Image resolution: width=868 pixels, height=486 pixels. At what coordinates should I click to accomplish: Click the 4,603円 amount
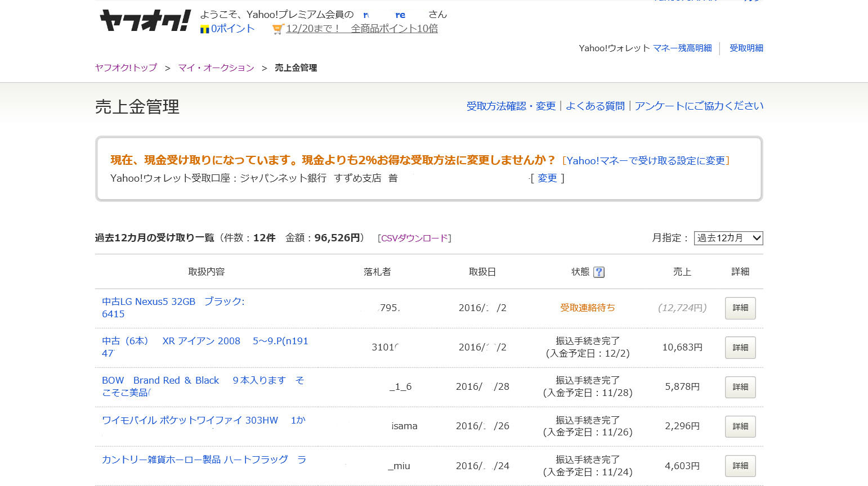(x=682, y=466)
